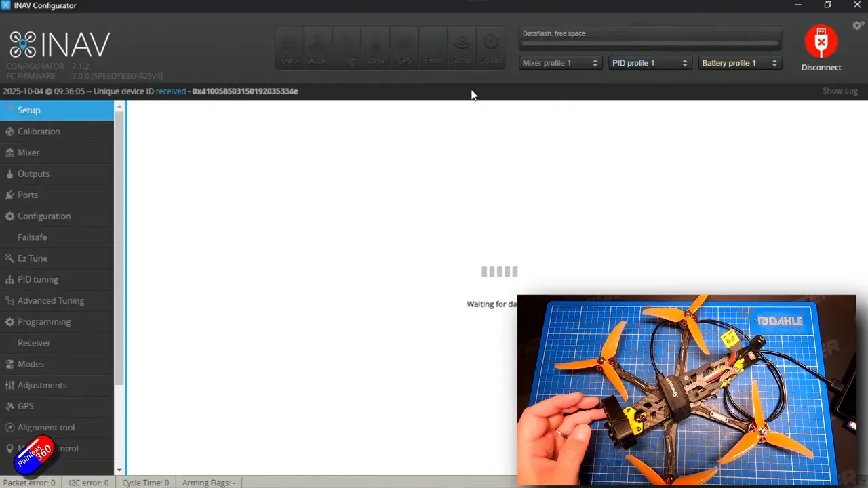
Task: Click the Gyro sensor status icon
Action: click(289, 48)
